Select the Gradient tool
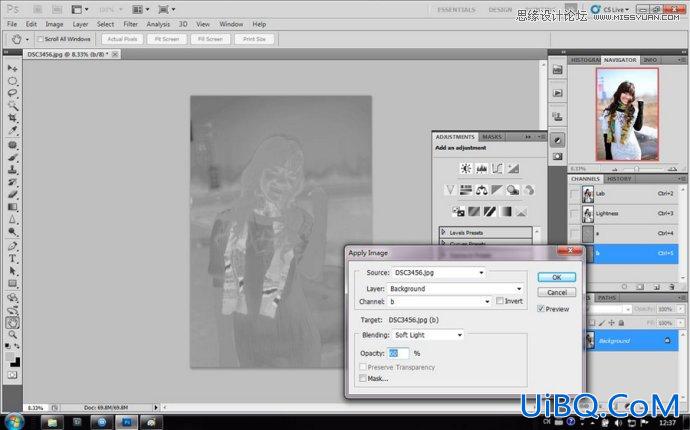Viewport: 690px width, 430px height. [12, 206]
